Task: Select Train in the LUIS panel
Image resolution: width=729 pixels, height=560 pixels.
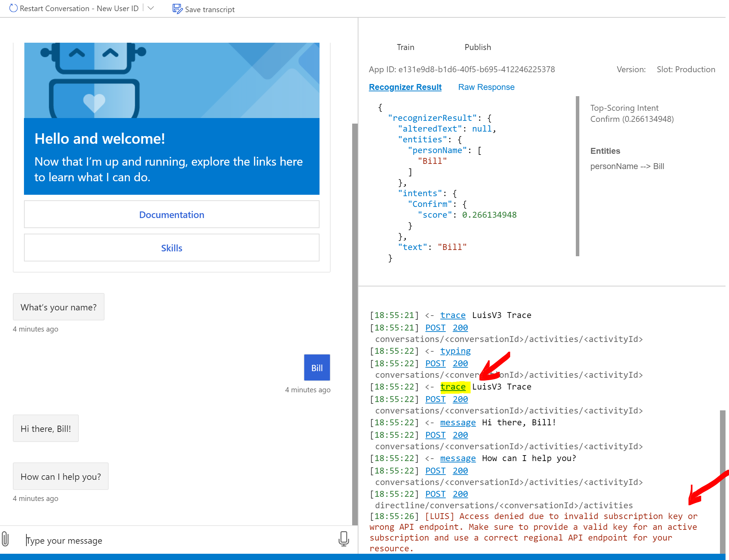Action: [405, 47]
